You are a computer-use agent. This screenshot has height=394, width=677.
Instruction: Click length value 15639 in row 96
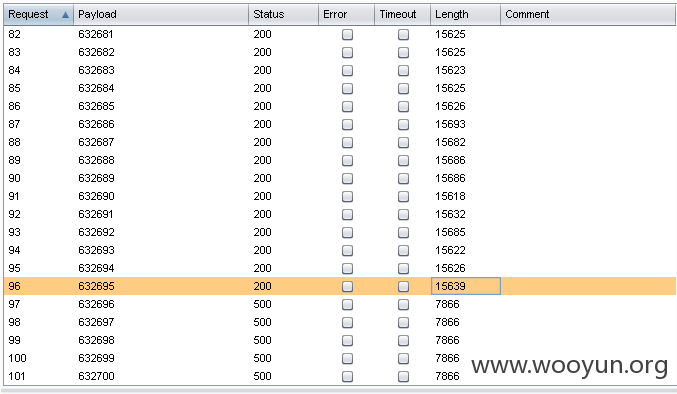[x=450, y=286]
